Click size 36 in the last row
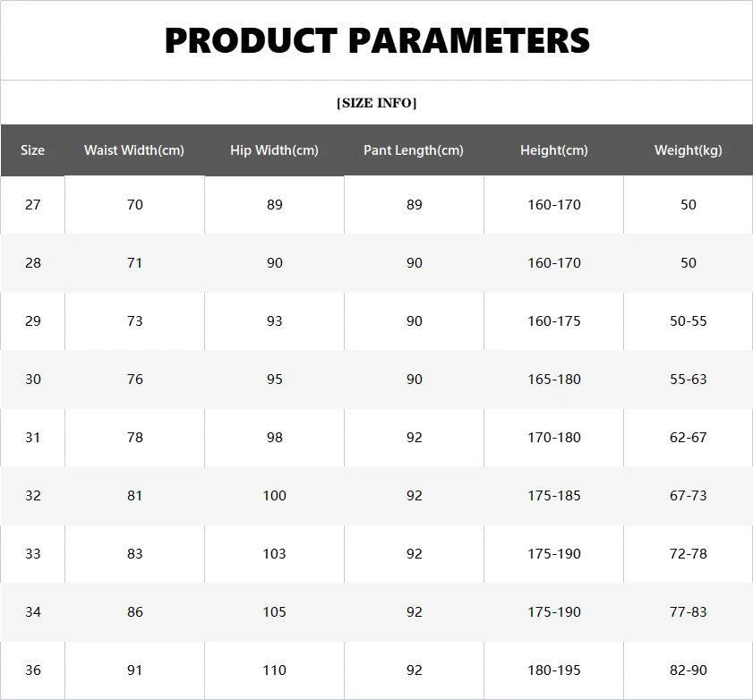The height and width of the screenshot is (700, 753). [33, 670]
